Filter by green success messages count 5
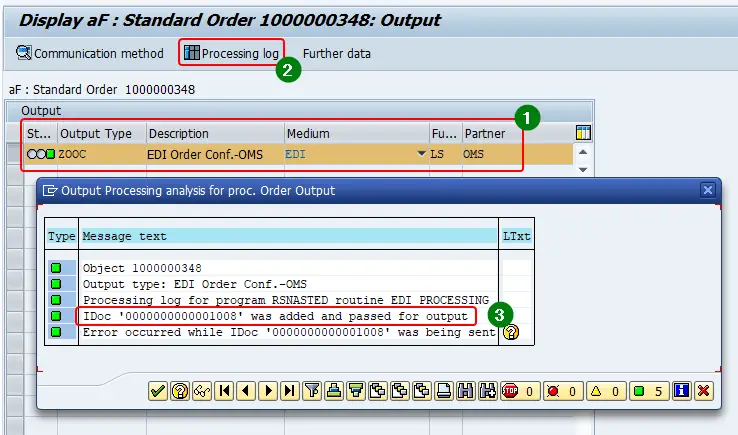738x435 pixels. click(649, 391)
